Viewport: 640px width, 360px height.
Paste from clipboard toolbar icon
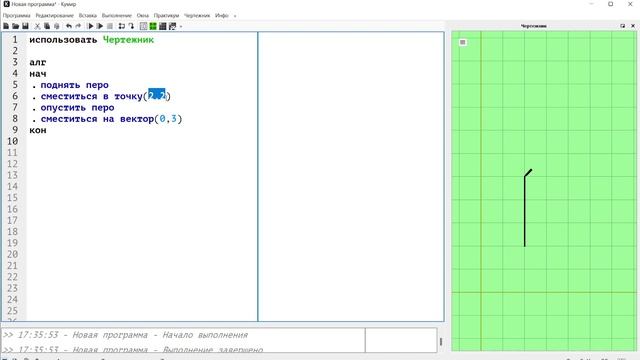point(57,26)
